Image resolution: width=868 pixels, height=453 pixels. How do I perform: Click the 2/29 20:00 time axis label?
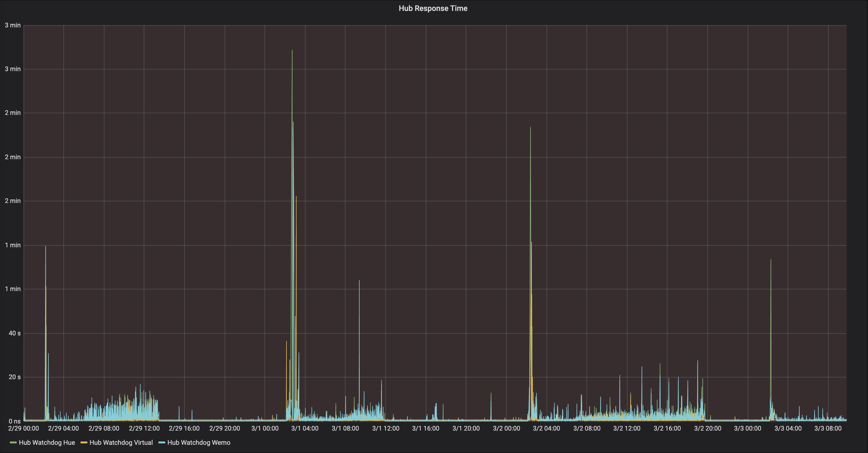pos(225,428)
